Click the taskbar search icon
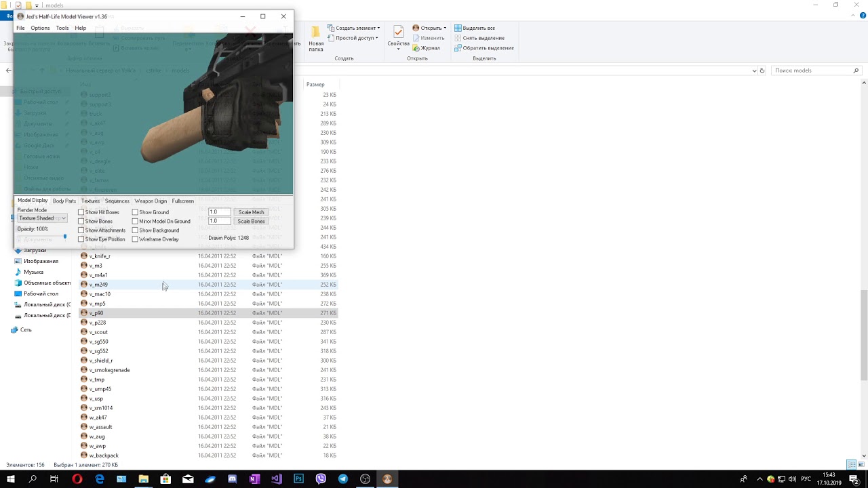Viewport: 868px width, 488px height. click(33, 479)
